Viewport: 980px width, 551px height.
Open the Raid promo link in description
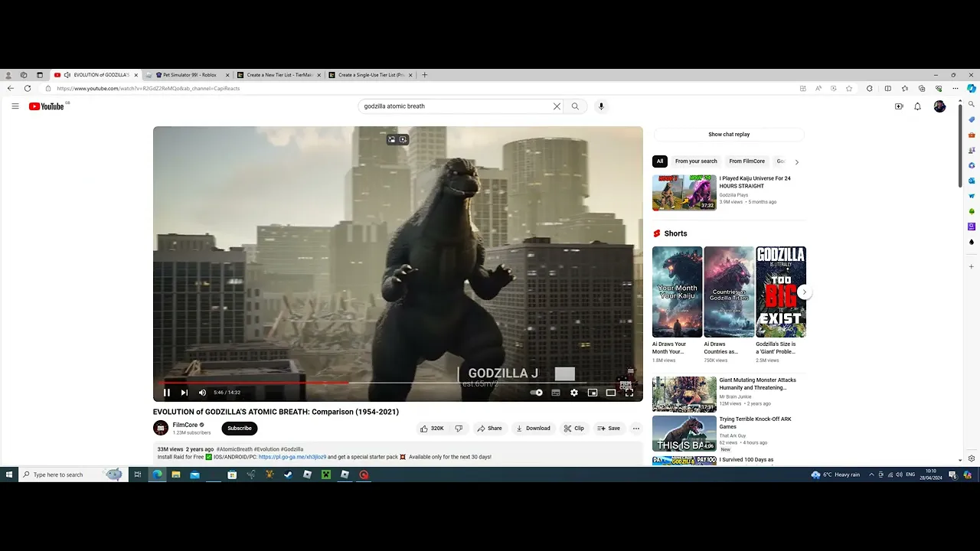(x=292, y=457)
